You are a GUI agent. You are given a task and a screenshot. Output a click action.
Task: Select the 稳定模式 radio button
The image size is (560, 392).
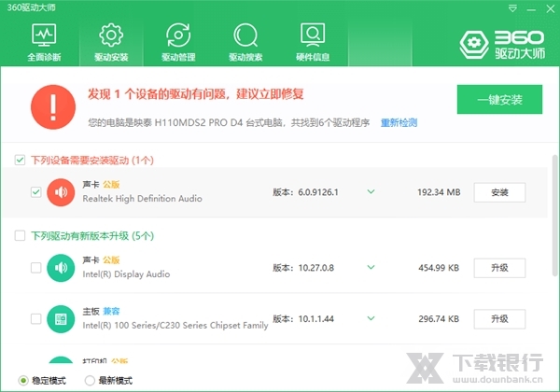tap(23, 381)
